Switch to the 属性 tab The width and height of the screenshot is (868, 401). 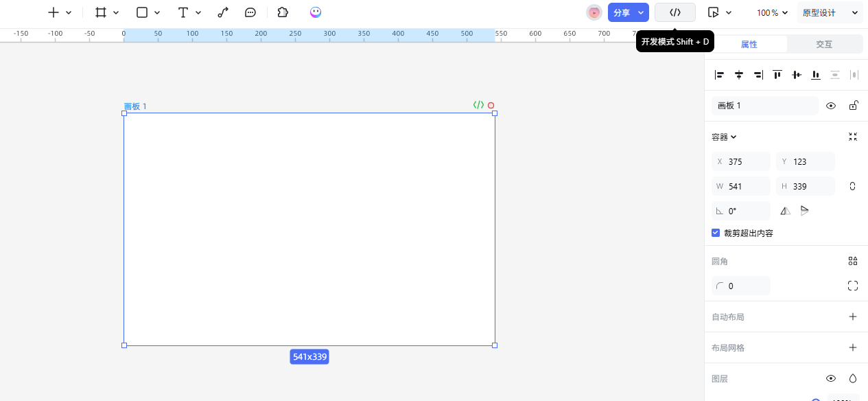coord(749,45)
